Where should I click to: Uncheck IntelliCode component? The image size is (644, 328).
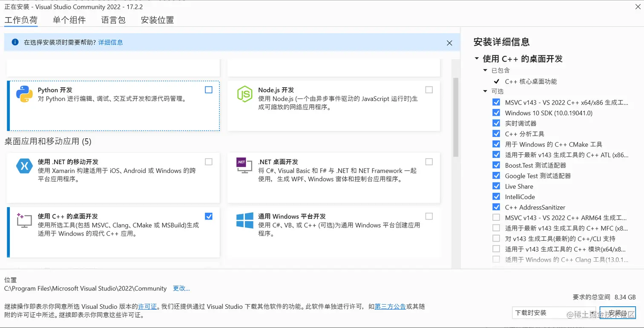click(496, 197)
